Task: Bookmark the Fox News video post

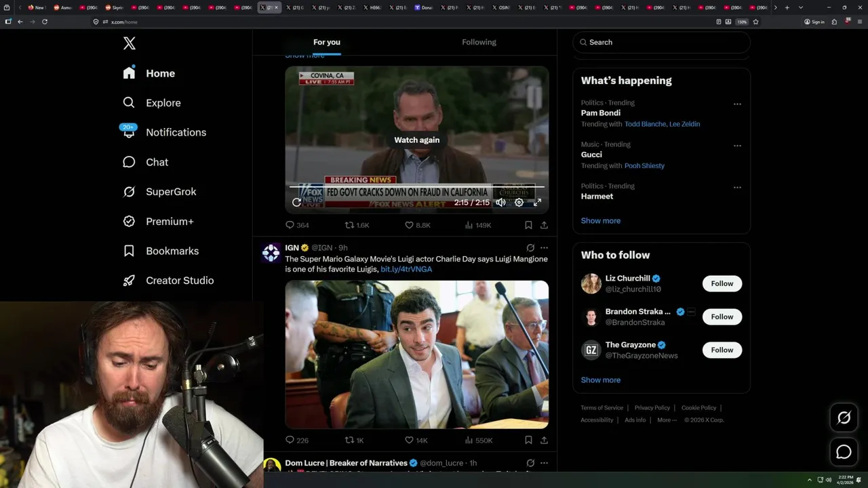Action: (x=528, y=225)
